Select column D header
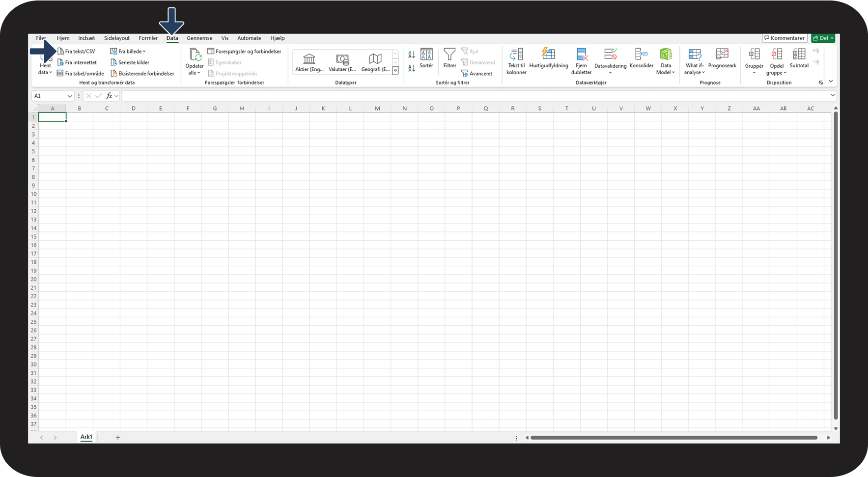The image size is (868, 477). coord(134,109)
